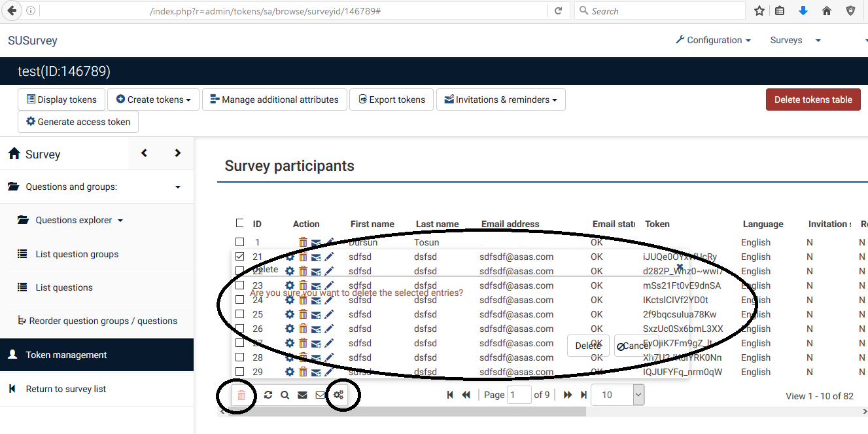Click pencil edit icon in row ID 26
868x434 pixels.
click(x=329, y=329)
